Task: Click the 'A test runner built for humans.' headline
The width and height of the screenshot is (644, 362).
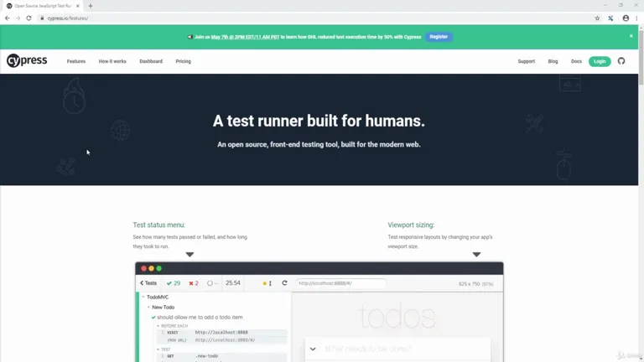Action: 319,121
